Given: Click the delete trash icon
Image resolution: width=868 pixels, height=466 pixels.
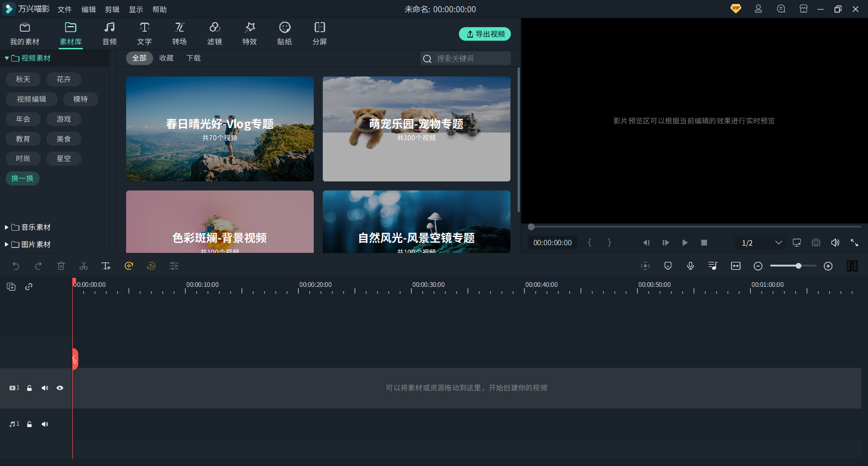Looking at the screenshot, I should (61, 266).
